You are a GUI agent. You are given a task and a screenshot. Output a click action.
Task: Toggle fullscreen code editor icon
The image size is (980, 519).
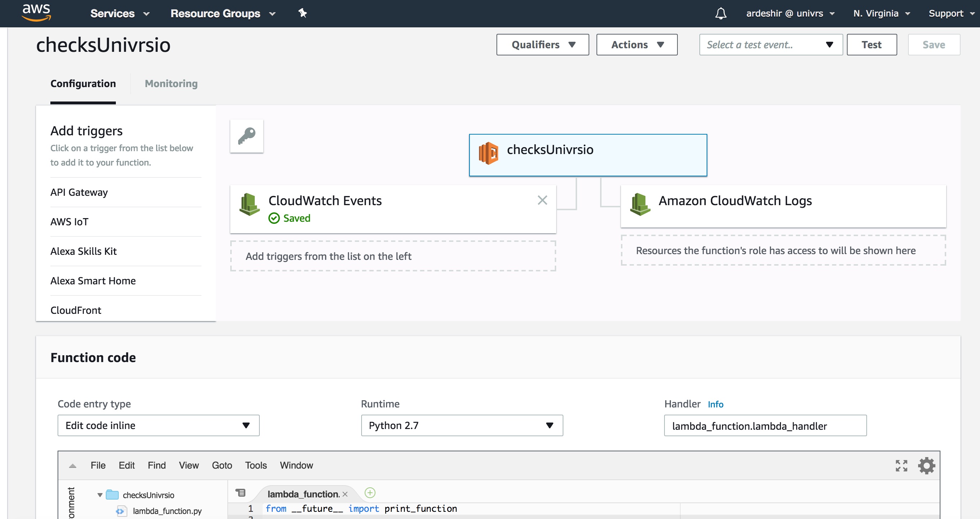(901, 465)
